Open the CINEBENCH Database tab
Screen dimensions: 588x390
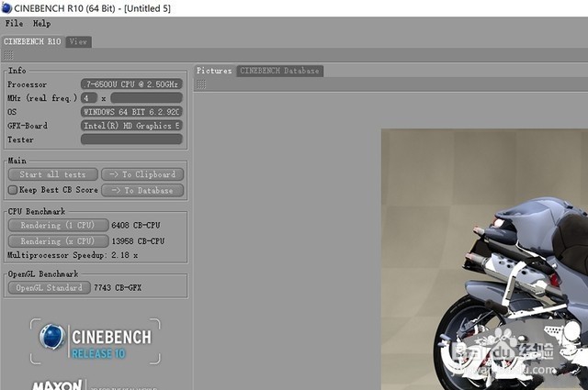click(279, 71)
